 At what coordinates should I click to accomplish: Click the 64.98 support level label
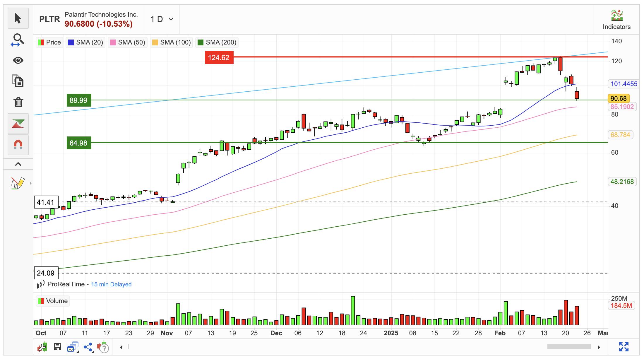[x=79, y=143]
